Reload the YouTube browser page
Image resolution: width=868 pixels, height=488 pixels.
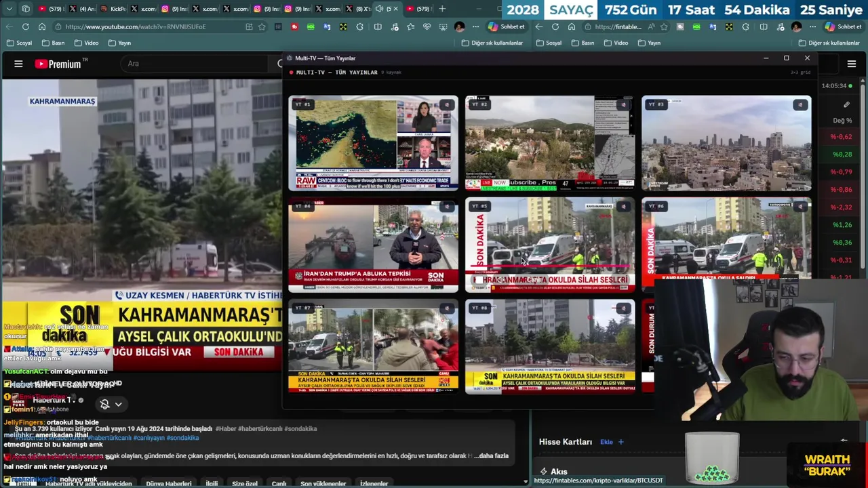[25, 26]
